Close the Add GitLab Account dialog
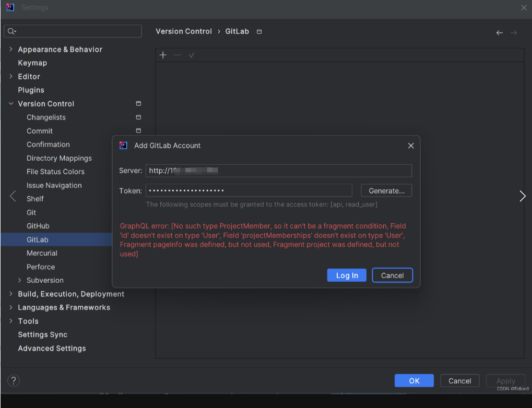Screen dimensions: 532x408 (411, 146)
